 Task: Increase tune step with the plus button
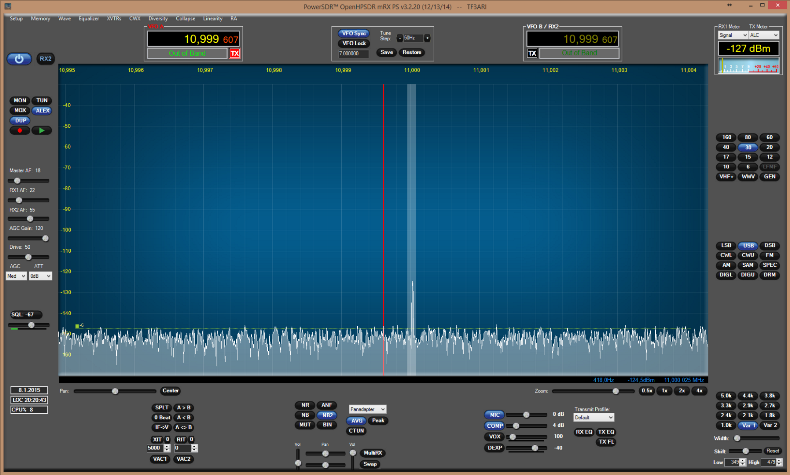427,38
